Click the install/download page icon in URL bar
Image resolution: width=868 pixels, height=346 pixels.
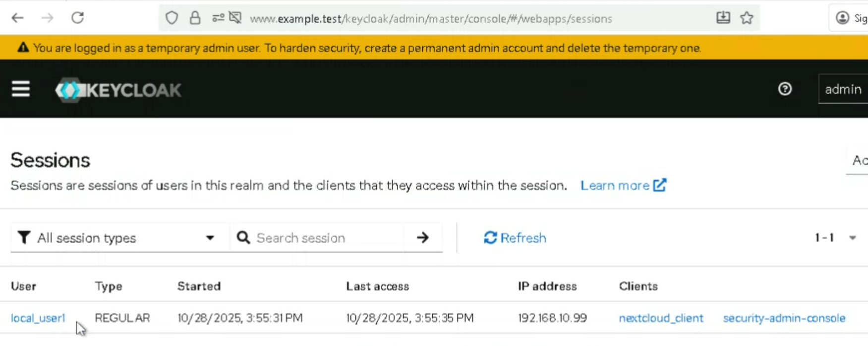[723, 18]
